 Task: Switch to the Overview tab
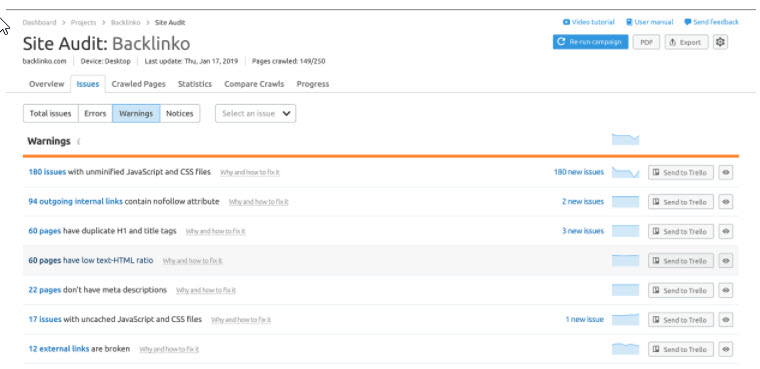tap(47, 84)
